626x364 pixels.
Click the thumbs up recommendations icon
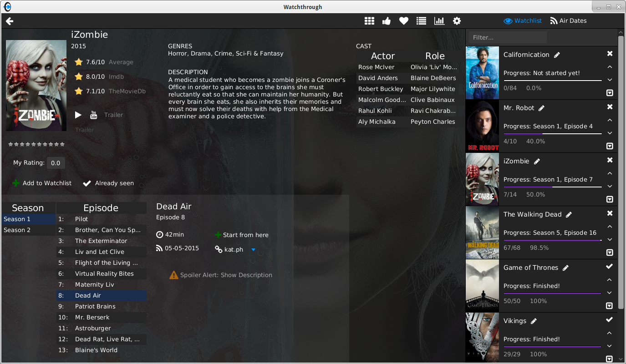point(387,21)
